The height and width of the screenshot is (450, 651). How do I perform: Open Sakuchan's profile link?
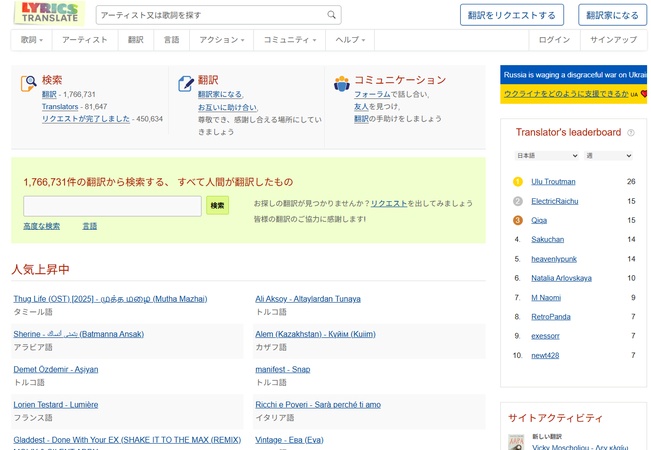tap(548, 240)
